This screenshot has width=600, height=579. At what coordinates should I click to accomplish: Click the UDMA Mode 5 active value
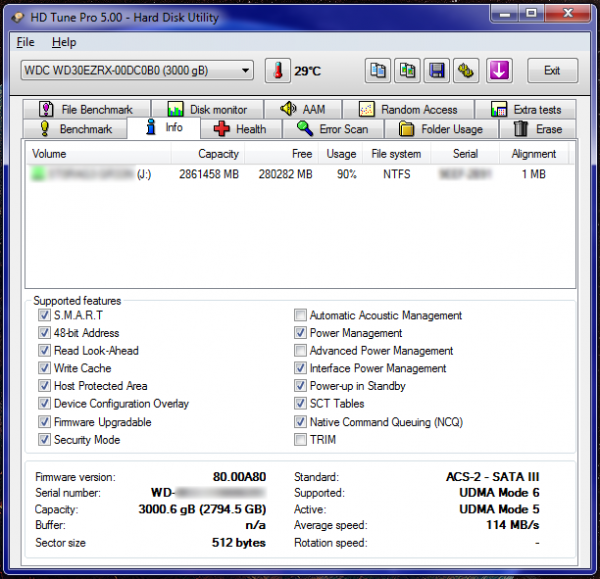(499, 509)
